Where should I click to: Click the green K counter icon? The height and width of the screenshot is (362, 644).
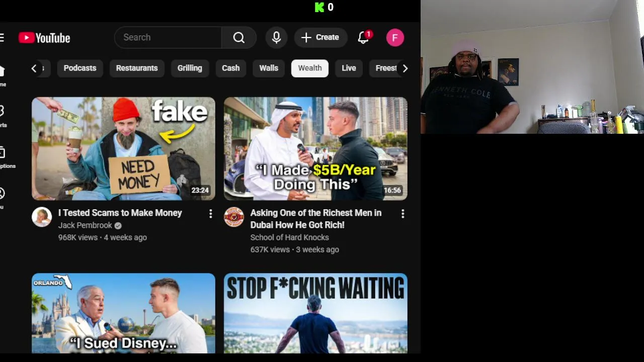(x=319, y=7)
